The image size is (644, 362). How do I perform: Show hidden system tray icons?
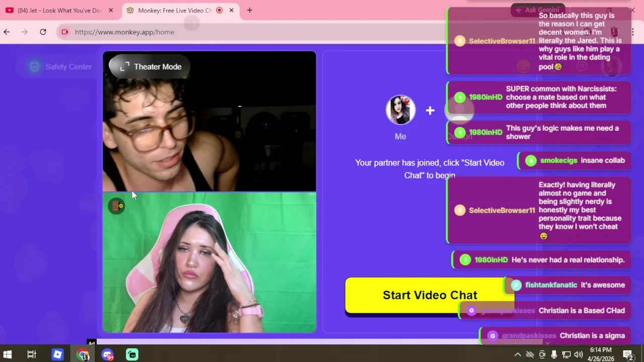point(517,354)
